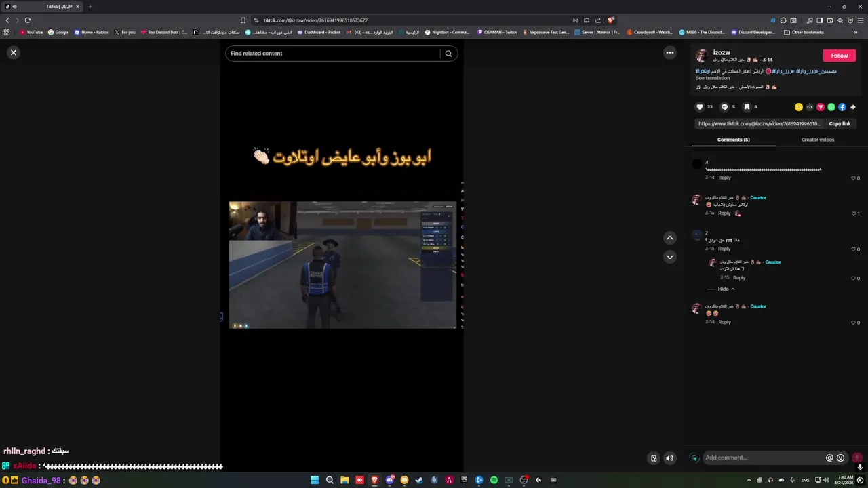This screenshot has height=488, width=868.
Task: Reload the page in browser toolbar
Action: coord(28,20)
